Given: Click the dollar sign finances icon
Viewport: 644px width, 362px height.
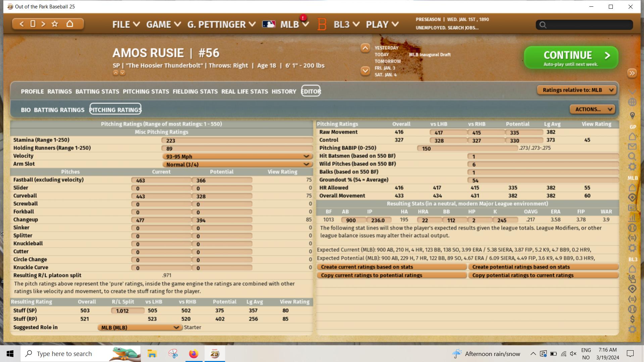Looking at the screenshot, I should tap(632, 319).
